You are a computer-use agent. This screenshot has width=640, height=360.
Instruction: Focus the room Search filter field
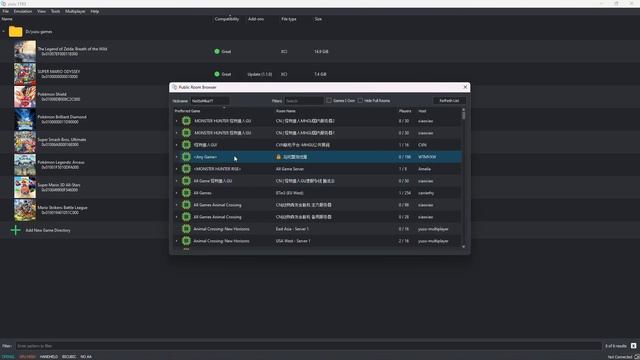pos(304,100)
